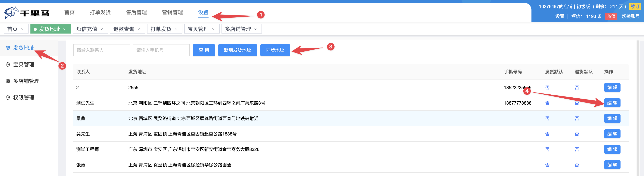Close the 宝贝管理 tab
The width and height of the screenshot is (644, 176).
click(213, 29)
